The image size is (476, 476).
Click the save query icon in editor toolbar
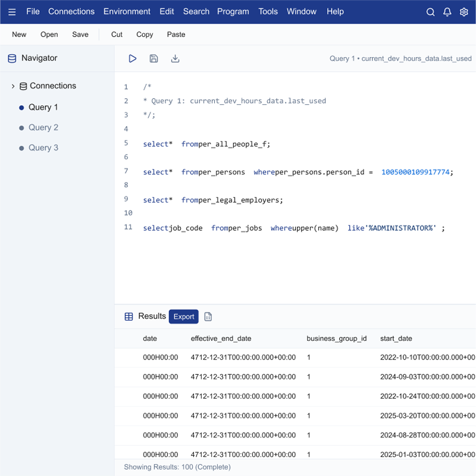click(154, 58)
